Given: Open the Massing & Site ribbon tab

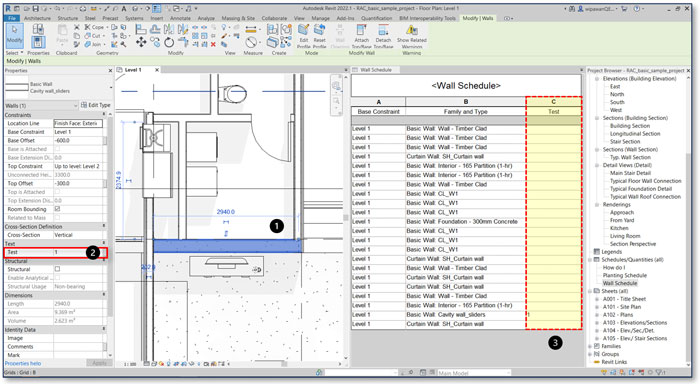Looking at the screenshot, I should point(238,18).
